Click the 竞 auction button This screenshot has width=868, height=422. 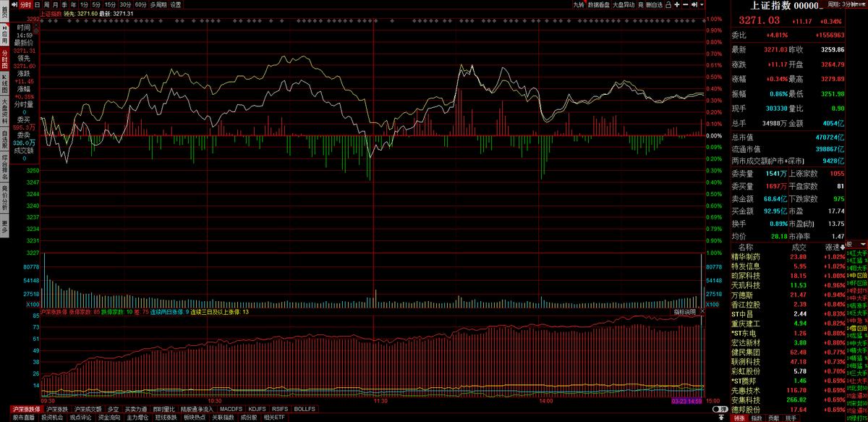coord(641,4)
